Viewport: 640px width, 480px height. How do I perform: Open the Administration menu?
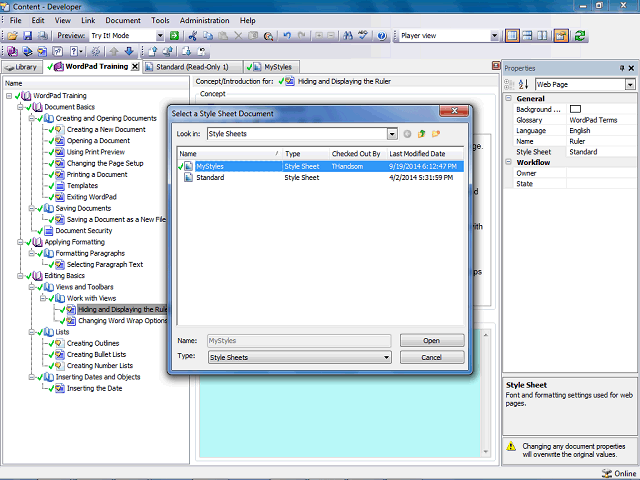coord(204,20)
